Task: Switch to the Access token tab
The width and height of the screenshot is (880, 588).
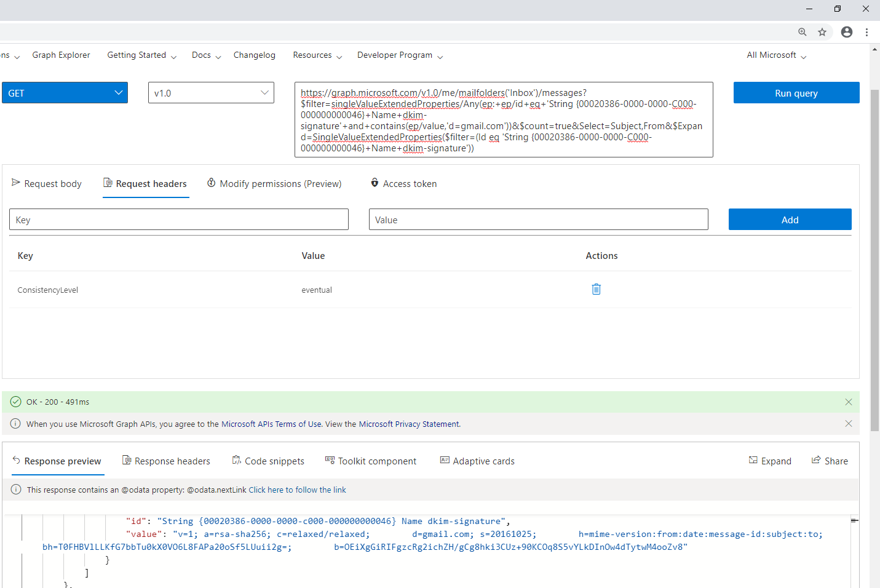Action: click(x=403, y=183)
